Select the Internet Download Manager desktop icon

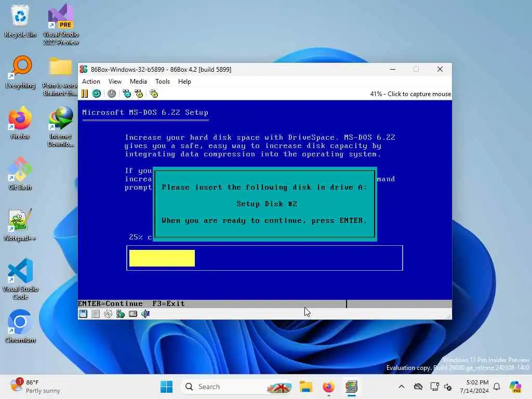[x=60, y=126]
